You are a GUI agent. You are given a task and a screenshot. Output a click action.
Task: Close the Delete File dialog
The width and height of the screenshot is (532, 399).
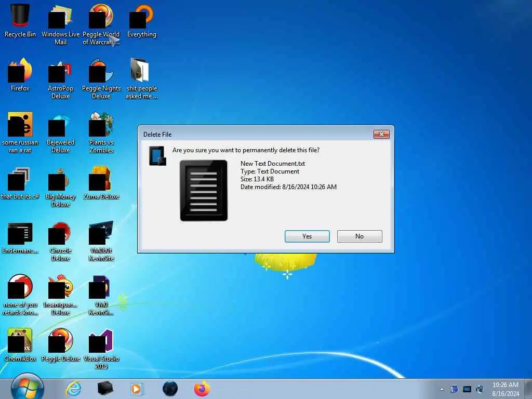[x=381, y=135]
